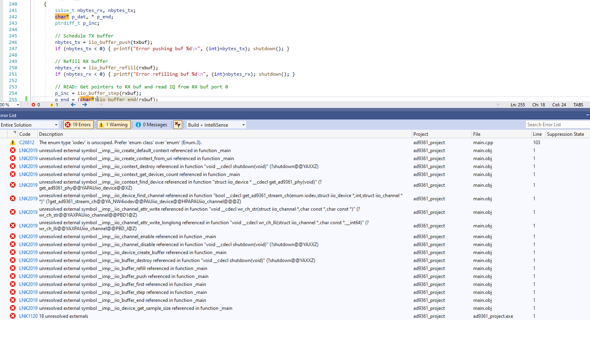This screenshot has height=364, width=590.
Task: Click the TABS indicator in the status bar
Action: [578, 104]
